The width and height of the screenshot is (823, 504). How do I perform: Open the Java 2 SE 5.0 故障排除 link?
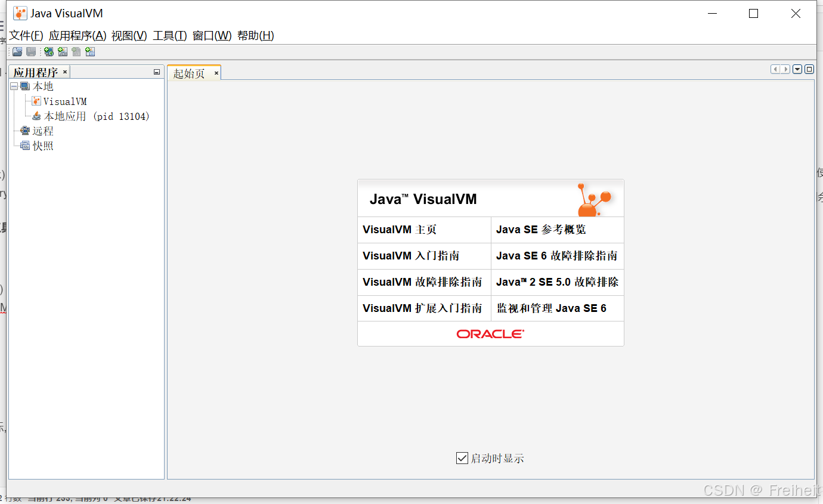[x=557, y=282]
